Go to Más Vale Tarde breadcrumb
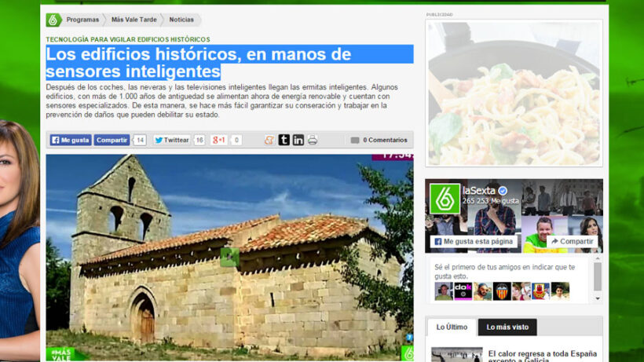 click(134, 20)
